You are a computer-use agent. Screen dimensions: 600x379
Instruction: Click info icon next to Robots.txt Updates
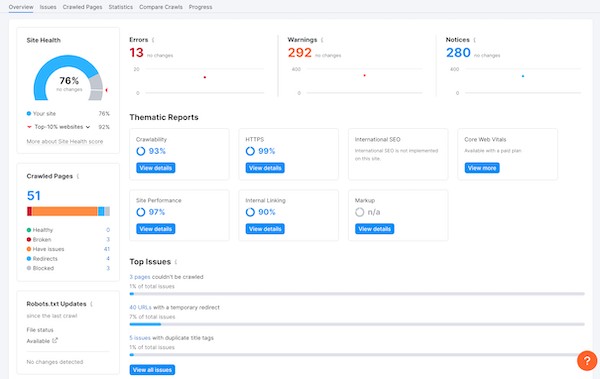[91, 304]
